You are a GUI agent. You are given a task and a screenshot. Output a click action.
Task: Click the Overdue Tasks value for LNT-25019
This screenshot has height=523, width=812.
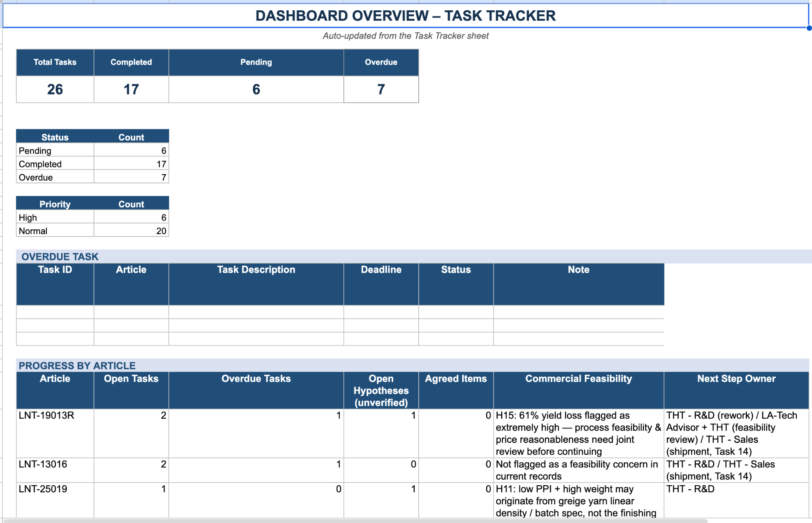click(x=256, y=500)
